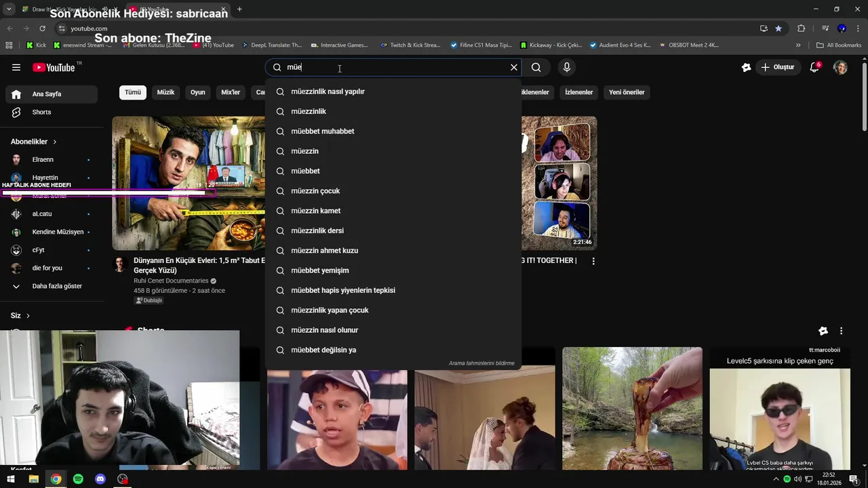The height and width of the screenshot is (488, 868).
Task: Click the sparkle icon beside Oluştur
Action: pos(746,67)
